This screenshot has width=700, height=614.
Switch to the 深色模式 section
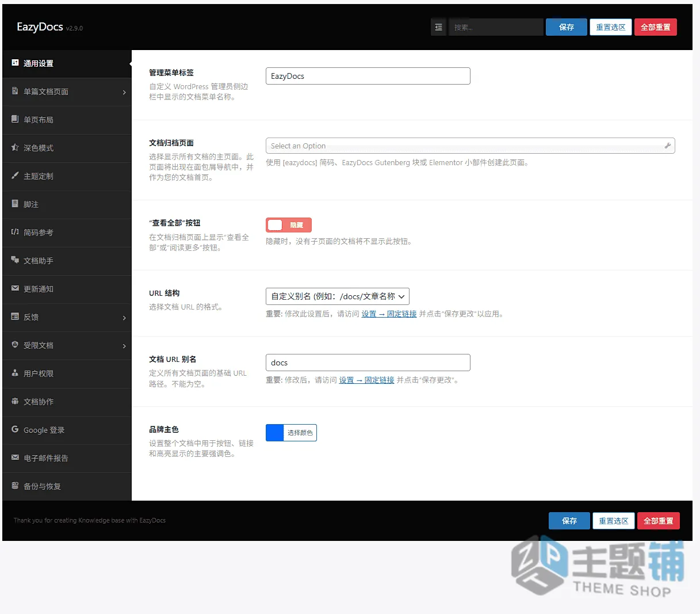click(67, 148)
